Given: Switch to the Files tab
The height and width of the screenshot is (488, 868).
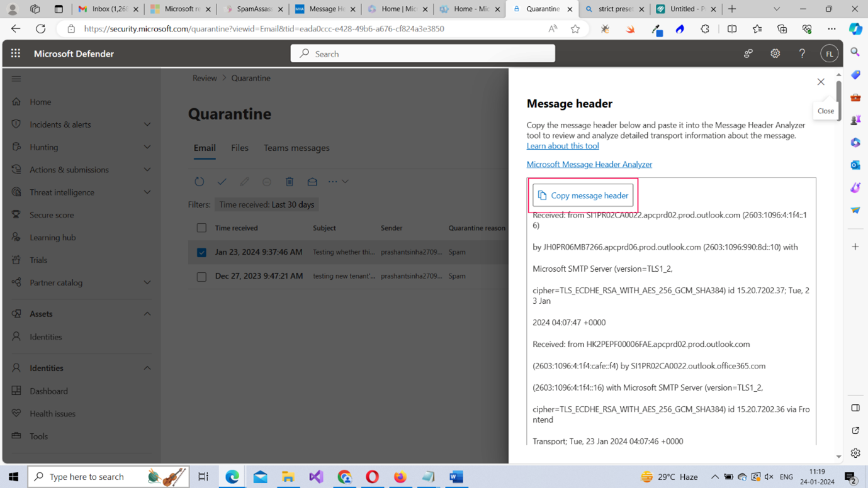Looking at the screenshot, I should pyautogui.click(x=239, y=148).
